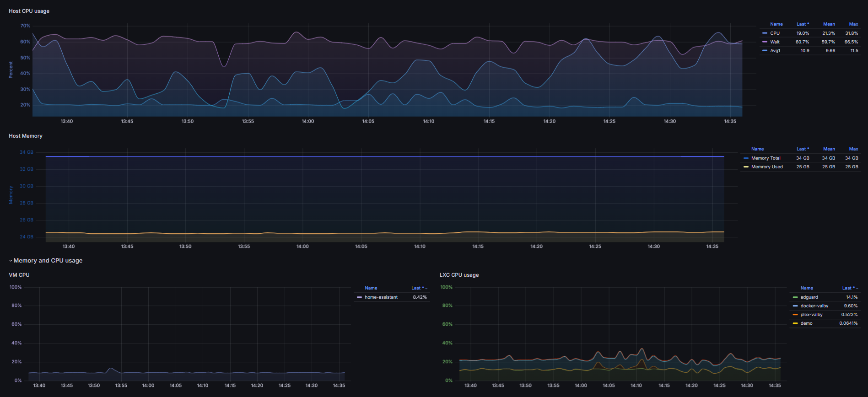
Task: Sort Host CPU usage legend by Max
Action: [x=853, y=24]
